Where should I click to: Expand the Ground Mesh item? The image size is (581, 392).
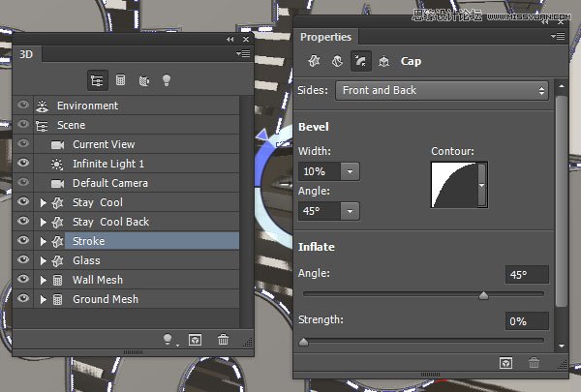(44, 299)
